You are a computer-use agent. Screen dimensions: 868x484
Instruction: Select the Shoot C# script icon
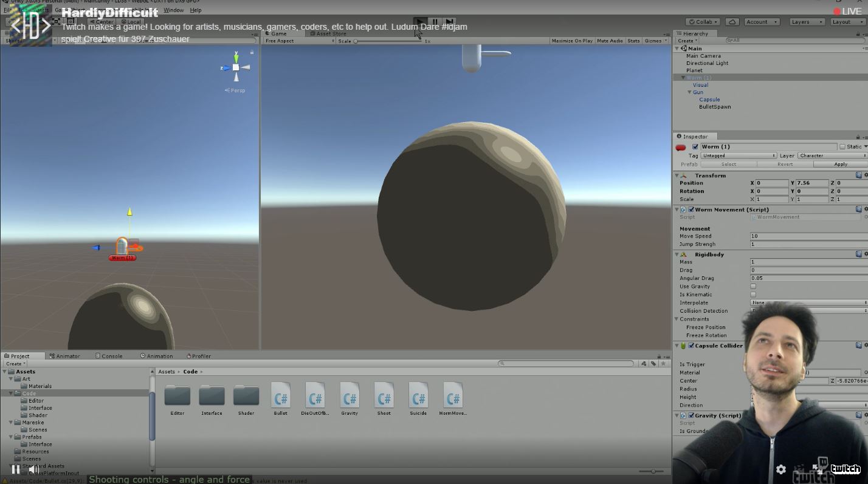coord(384,395)
